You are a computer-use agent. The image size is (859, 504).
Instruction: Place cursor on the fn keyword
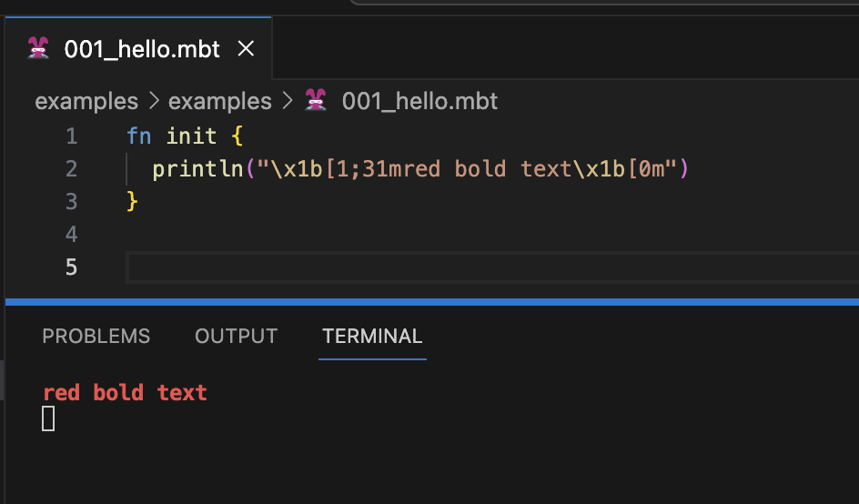pos(139,136)
